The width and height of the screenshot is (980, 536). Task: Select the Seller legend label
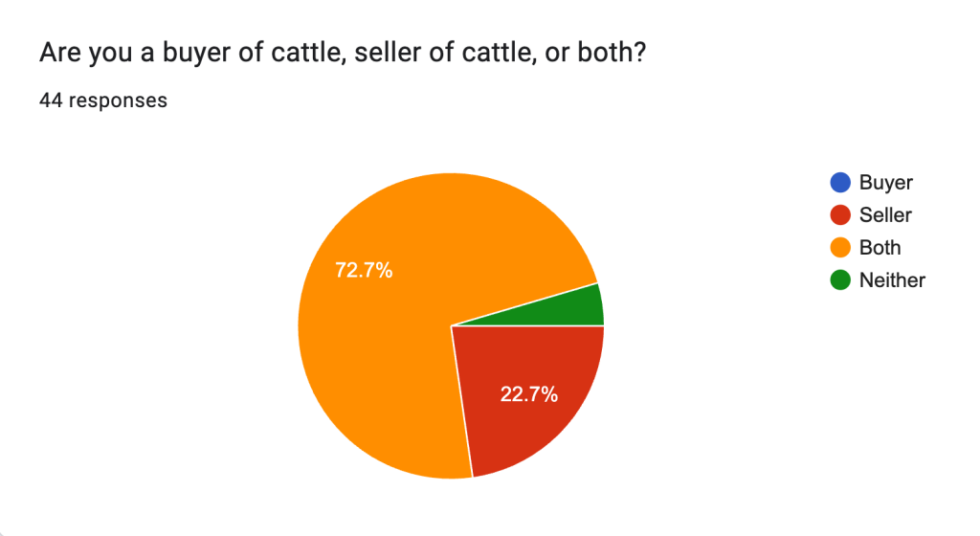(x=885, y=215)
